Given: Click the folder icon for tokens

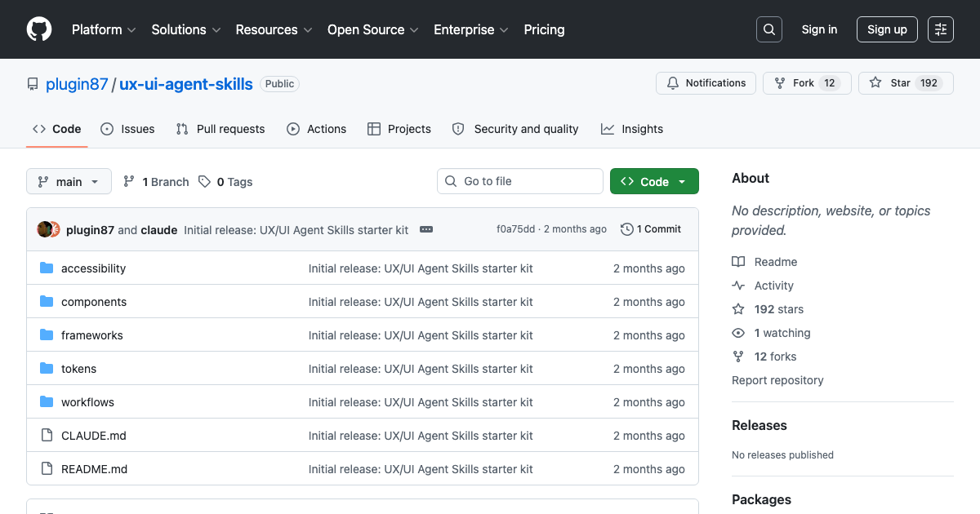Looking at the screenshot, I should [47, 369].
